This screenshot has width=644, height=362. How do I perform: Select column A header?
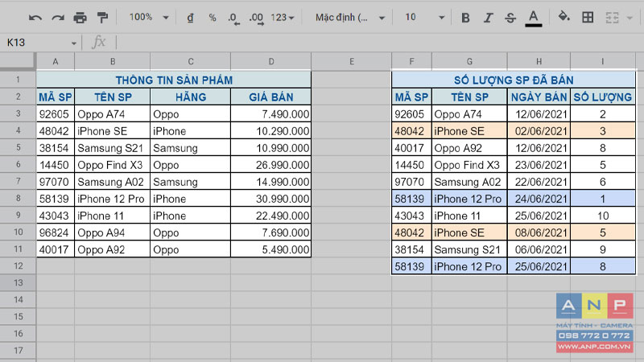click(x=56, y=62)
